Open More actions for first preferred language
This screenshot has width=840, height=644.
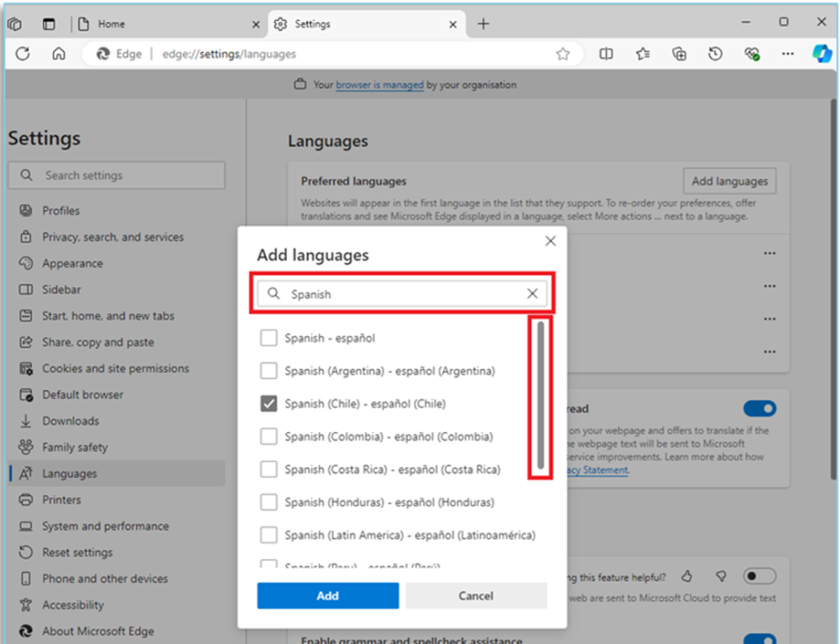click(770, 253)
